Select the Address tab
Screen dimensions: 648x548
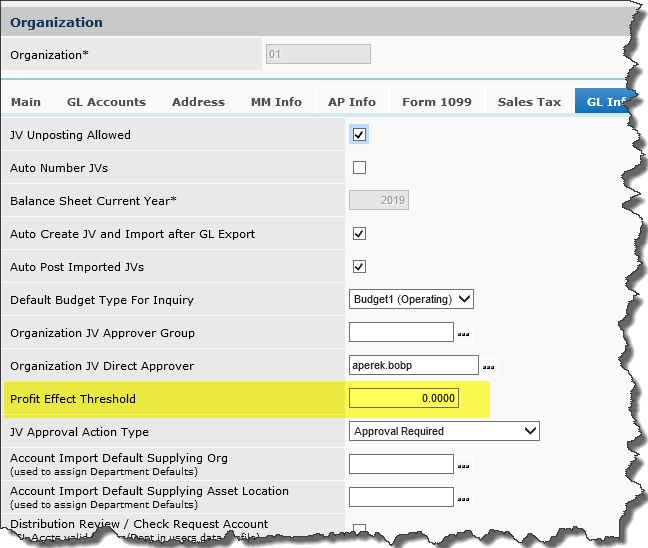(x=198, y=102)
